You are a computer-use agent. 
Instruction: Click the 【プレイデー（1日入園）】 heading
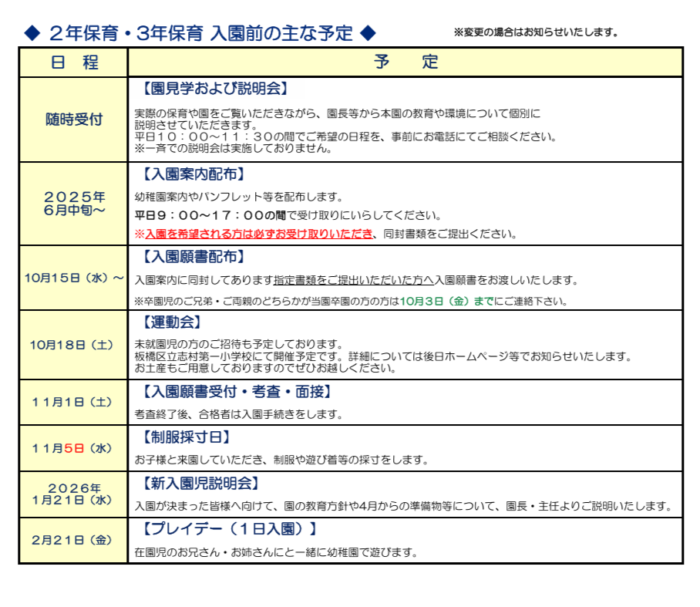coord(229,530)
